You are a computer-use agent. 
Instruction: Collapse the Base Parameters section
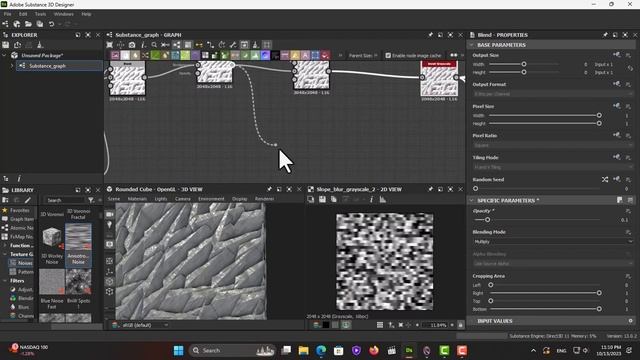(x=472, y=45)
